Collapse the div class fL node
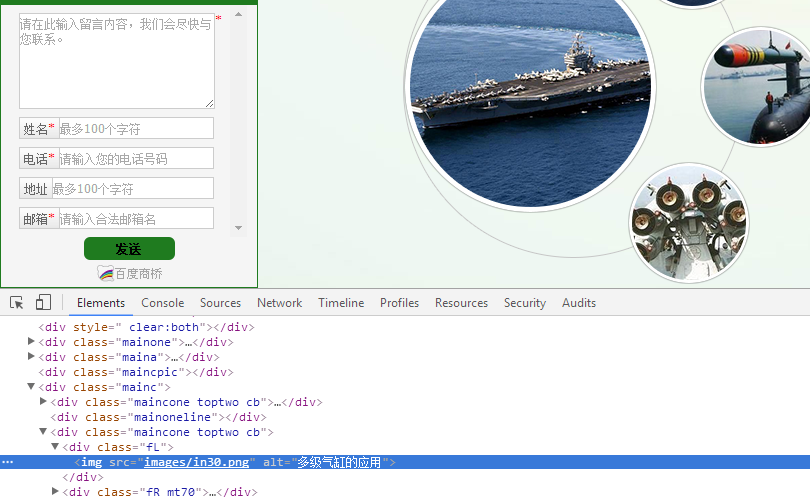This screenshot has width=810, height=498. pos(56,447)
